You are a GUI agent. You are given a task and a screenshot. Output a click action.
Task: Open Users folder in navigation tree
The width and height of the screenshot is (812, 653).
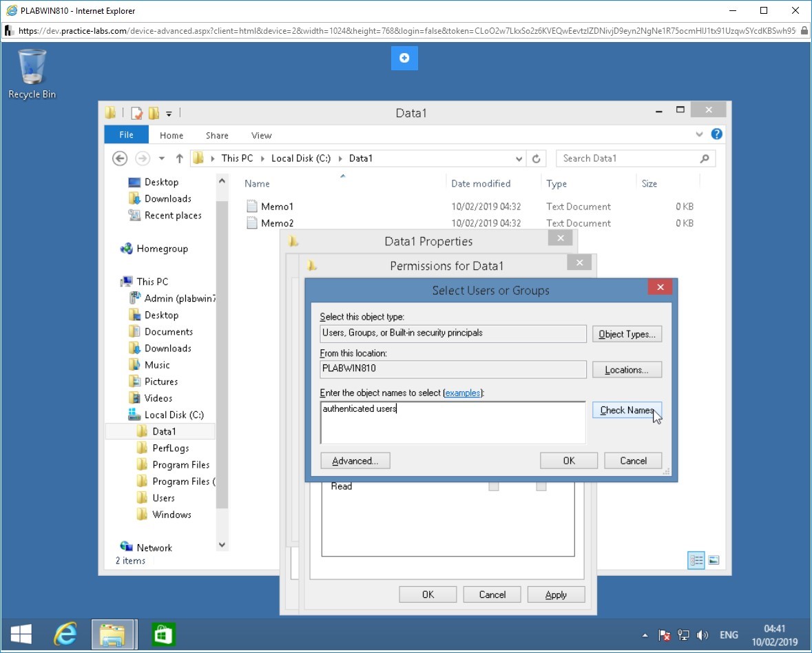[x=163, y=497]
